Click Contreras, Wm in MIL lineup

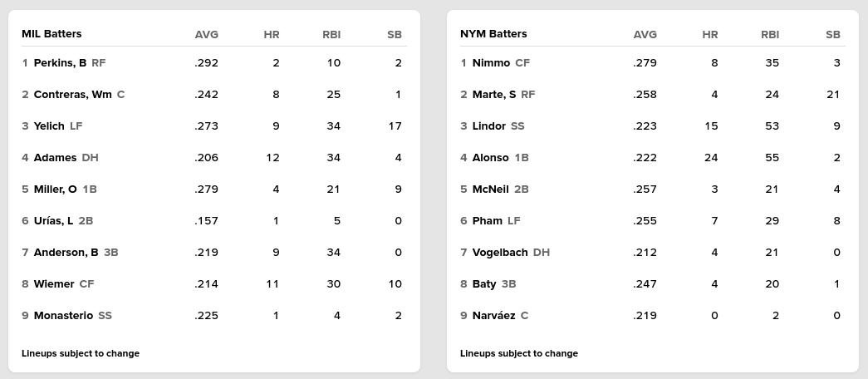pos(72,95)
